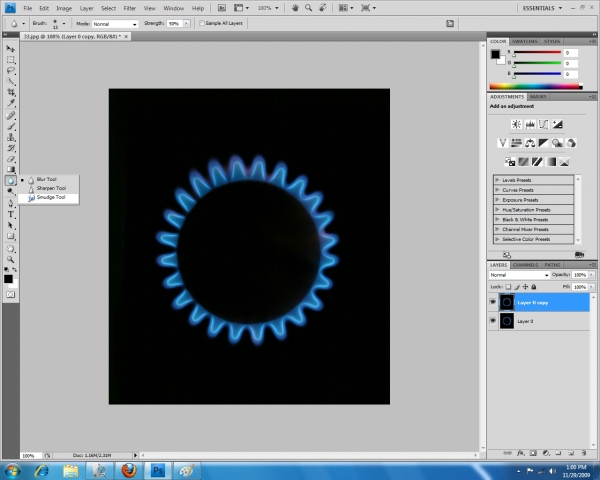
Task: Select the Zoom tool in toolbox
Action: coord(10,259)
